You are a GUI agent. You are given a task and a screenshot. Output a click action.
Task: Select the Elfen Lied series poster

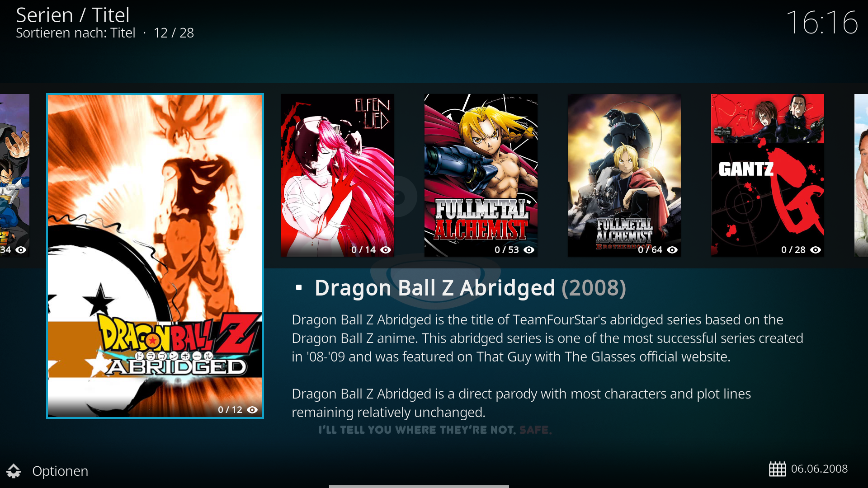pos(338,175)
